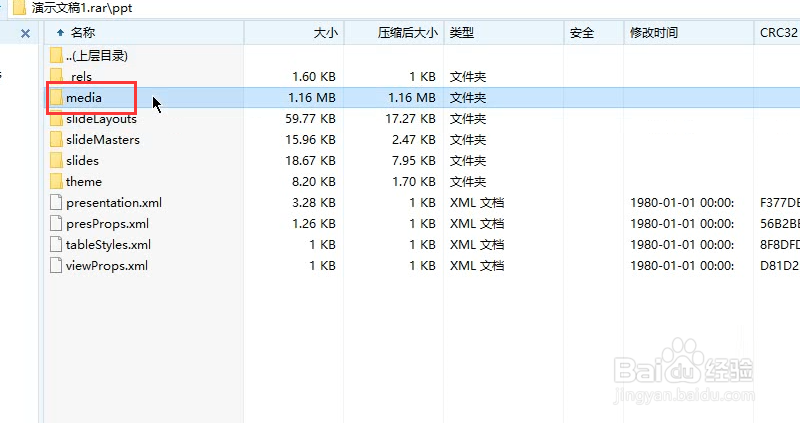Click the 3.28 KB size of presentation.xml
This screenshot has height=423, width=800.
pos(314,203)
